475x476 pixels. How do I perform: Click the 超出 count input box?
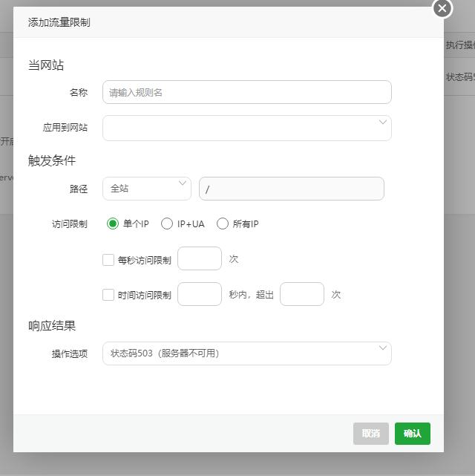coord(302,294)
